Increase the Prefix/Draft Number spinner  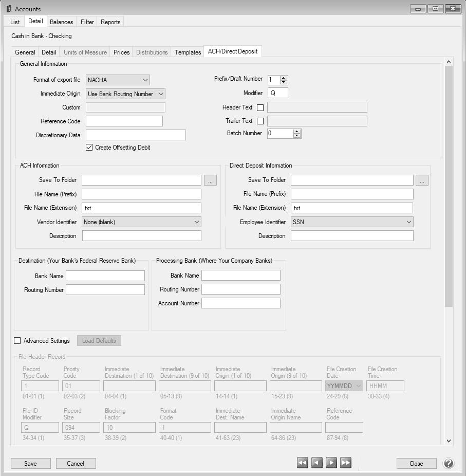tap(284, 77)
